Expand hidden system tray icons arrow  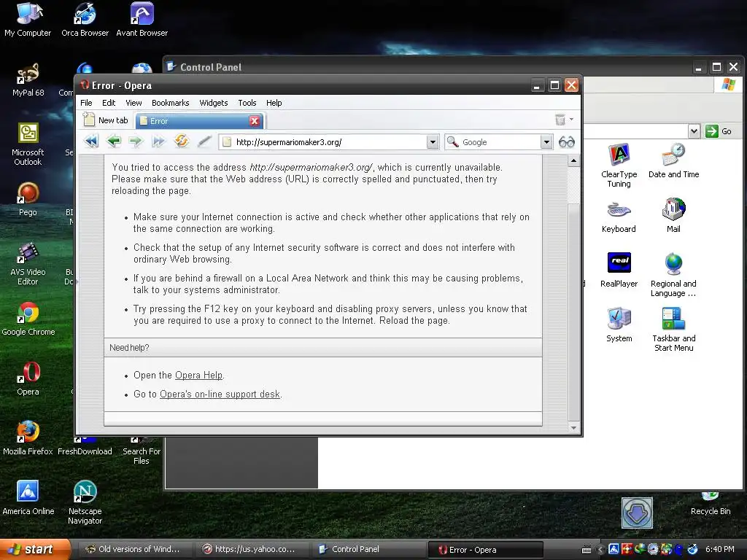600,550
